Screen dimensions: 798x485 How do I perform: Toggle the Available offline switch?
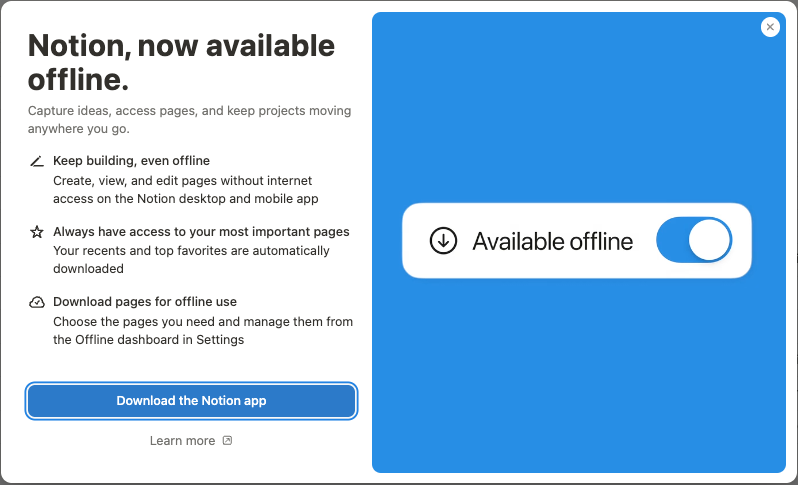694,240
